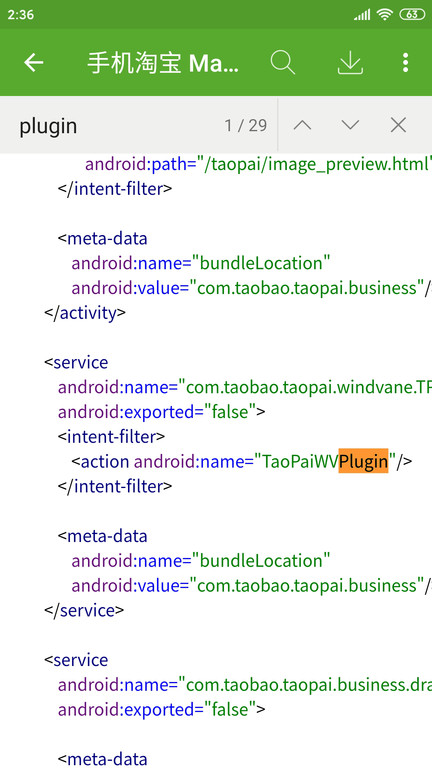Screen dimensions: 432x768
Task: Close the search bar with X
Action: tap(398, 125)
